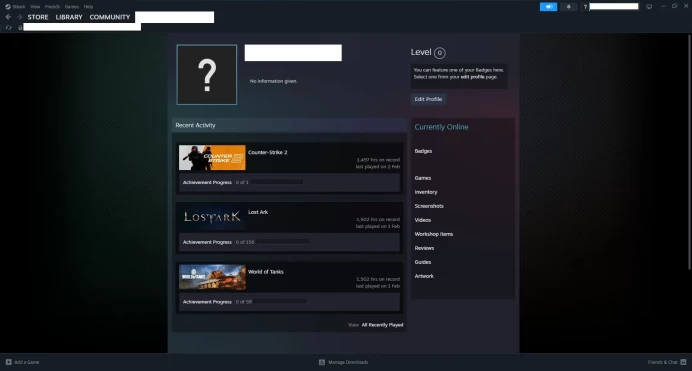Click the Recent Activity header
The height and width of the screenshot is (371, 692).
click(x=196, y=125)
